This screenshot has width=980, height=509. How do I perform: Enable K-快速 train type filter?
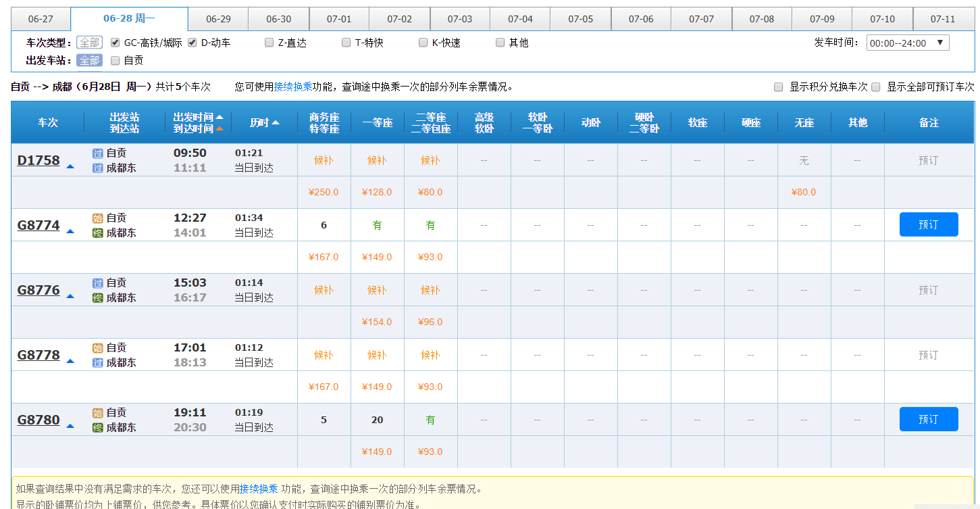pyautogui.click(x=423, y=43)
